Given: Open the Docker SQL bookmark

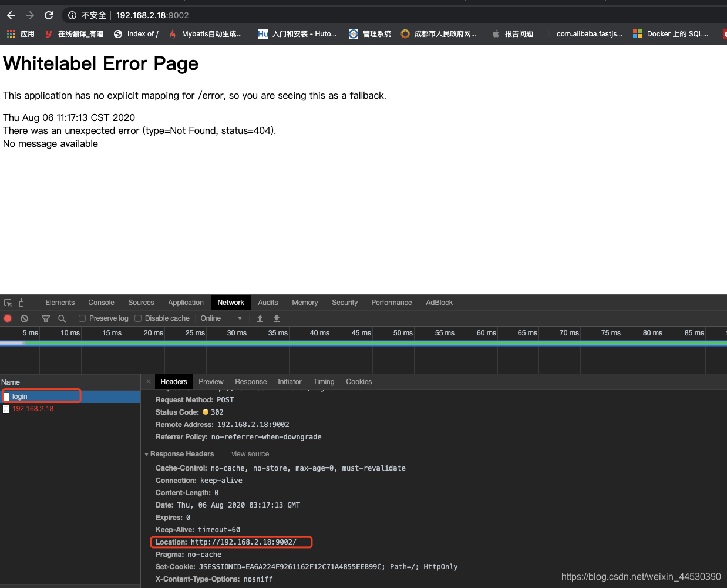Looking at the screenshot, I should (x=671, y=34).
